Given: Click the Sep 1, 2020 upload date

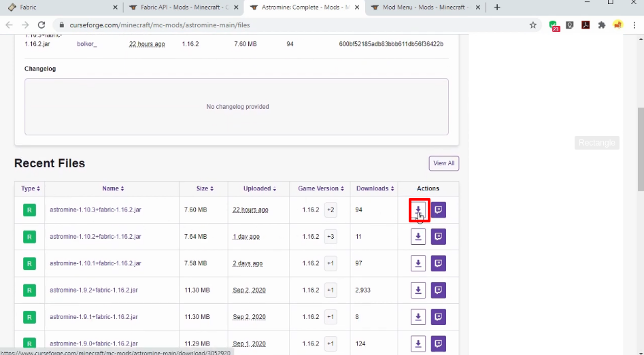Looking at the screenshot, I should tap(250, 343).
